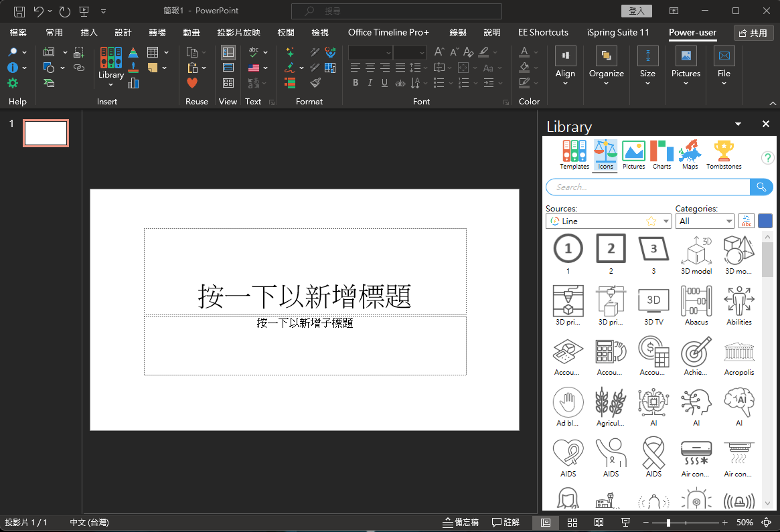This screenshot has width=780, height=532.
Task: Toggle the icon label Abc button in Library
Action: click(x=746, y=221)
